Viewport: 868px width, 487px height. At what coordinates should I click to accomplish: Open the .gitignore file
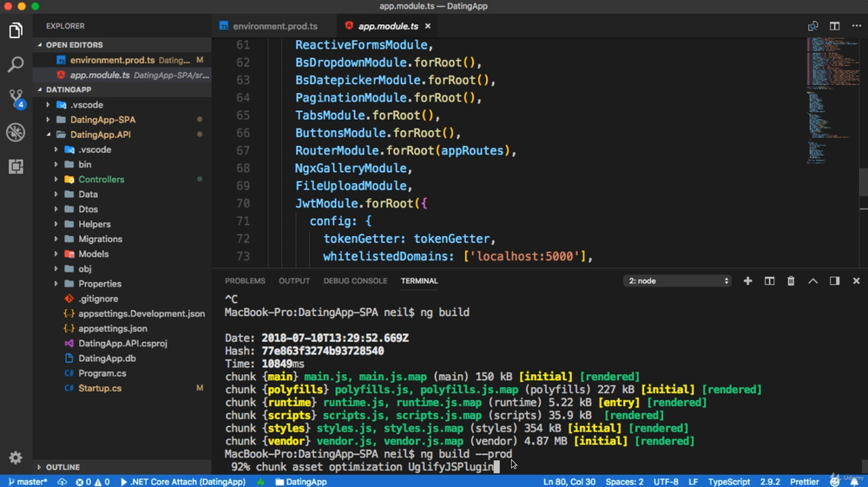click(122, 299)
